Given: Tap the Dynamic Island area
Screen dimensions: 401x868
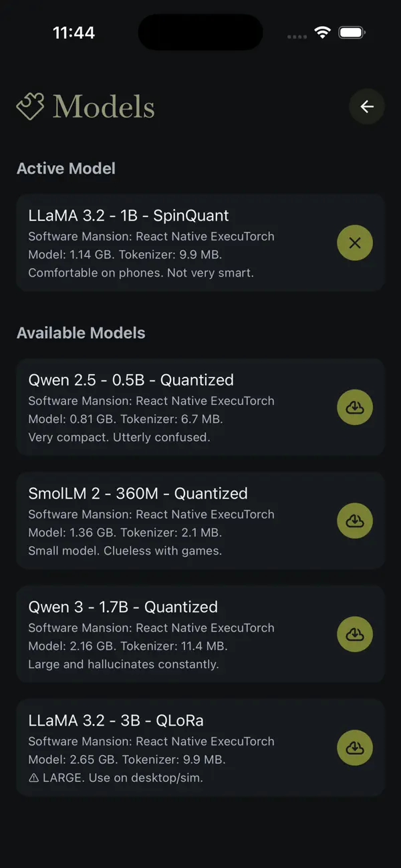Looking at the screenshot, I should pos(200,32).
